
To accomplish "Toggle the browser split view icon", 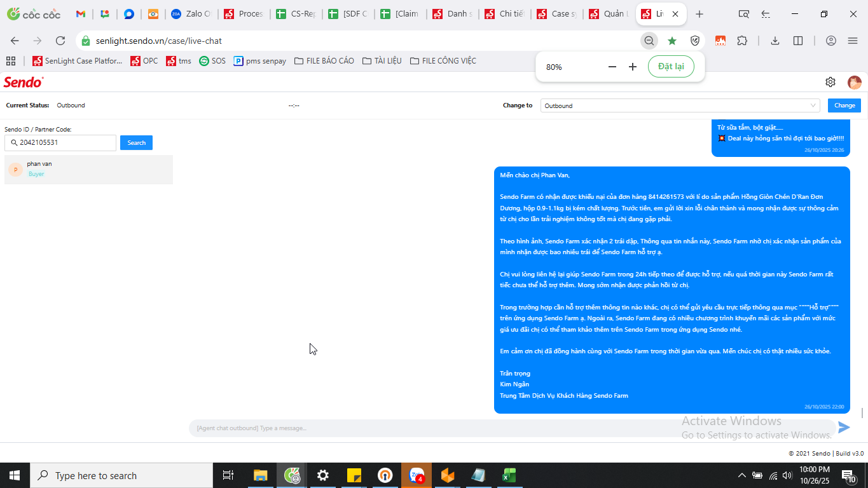I will click(x=798, y=41).
